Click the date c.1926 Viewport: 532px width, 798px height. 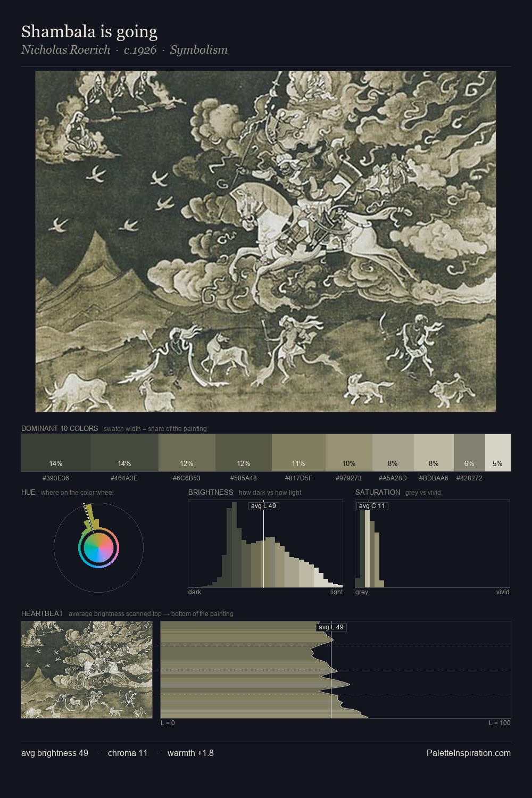[140, 50]
